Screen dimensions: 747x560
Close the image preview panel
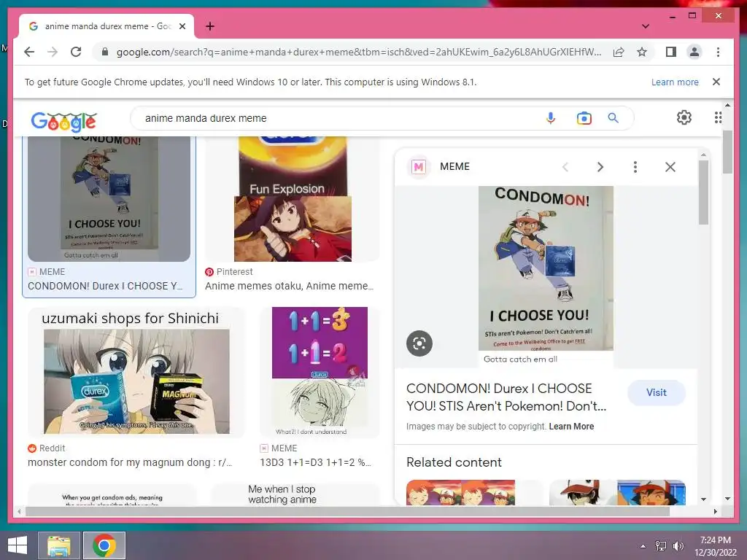(x=670, y=167)
